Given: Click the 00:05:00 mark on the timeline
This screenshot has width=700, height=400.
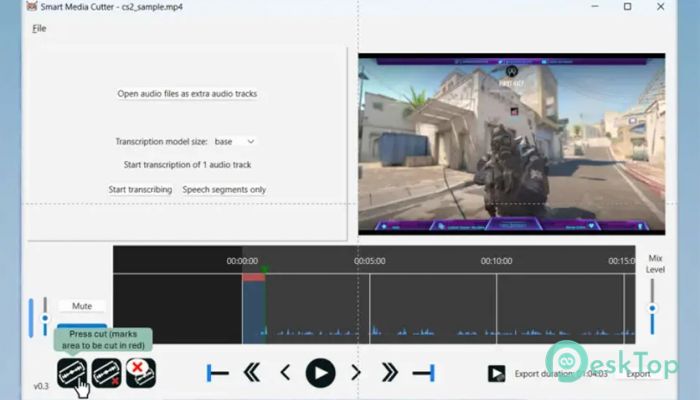Looking at the screenshot, I should click(x=369, y=260).
